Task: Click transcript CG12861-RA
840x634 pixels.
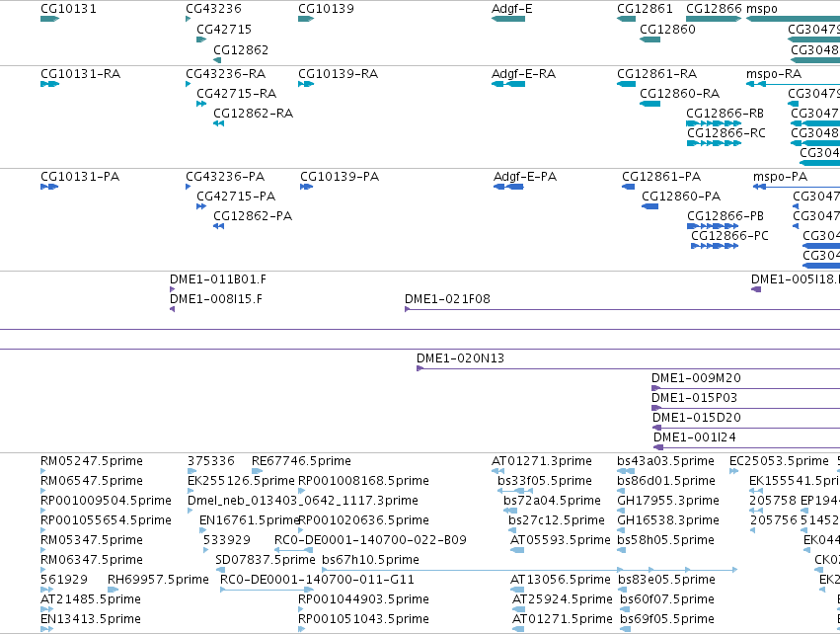Action: coord(656,73)
